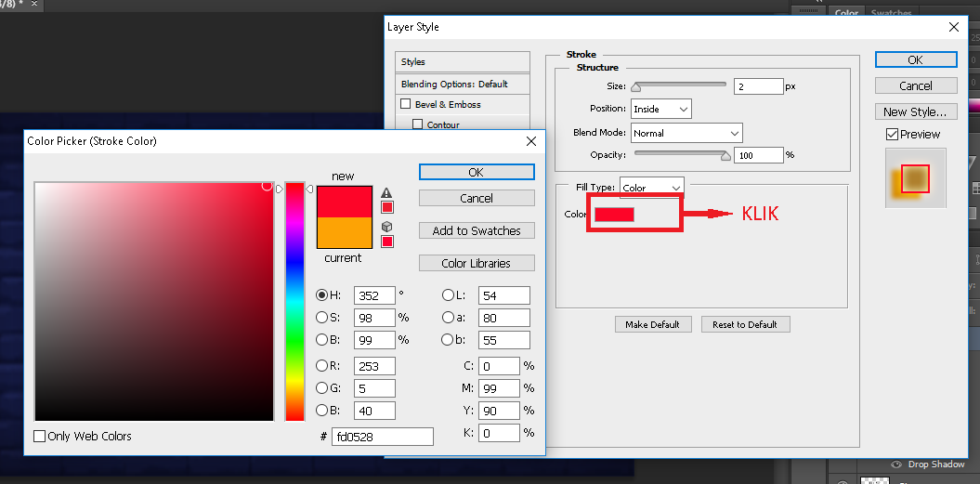Click the stroke Opacity slider
The width and height of the screenshot is (980, 484).
click(x=681, y=154)
